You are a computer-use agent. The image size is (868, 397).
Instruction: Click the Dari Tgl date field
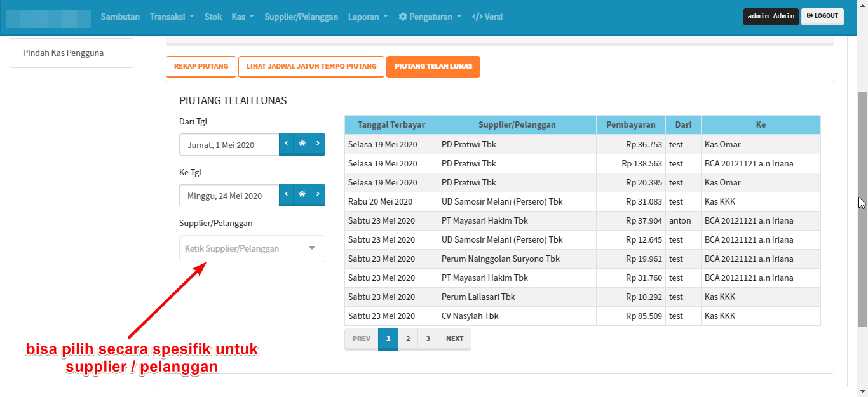tap(229, 145)
